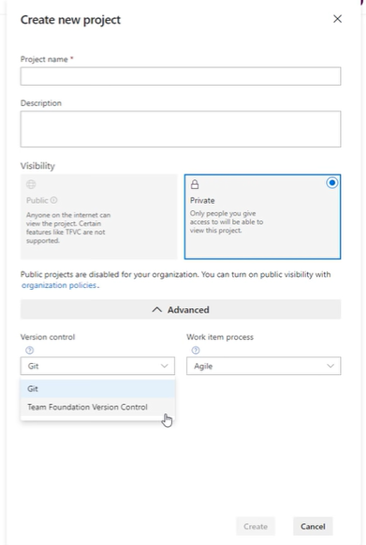Open the organization policies link
This screenshot has width=366, height=545.
pyautogui.click(x=59, y=285)
